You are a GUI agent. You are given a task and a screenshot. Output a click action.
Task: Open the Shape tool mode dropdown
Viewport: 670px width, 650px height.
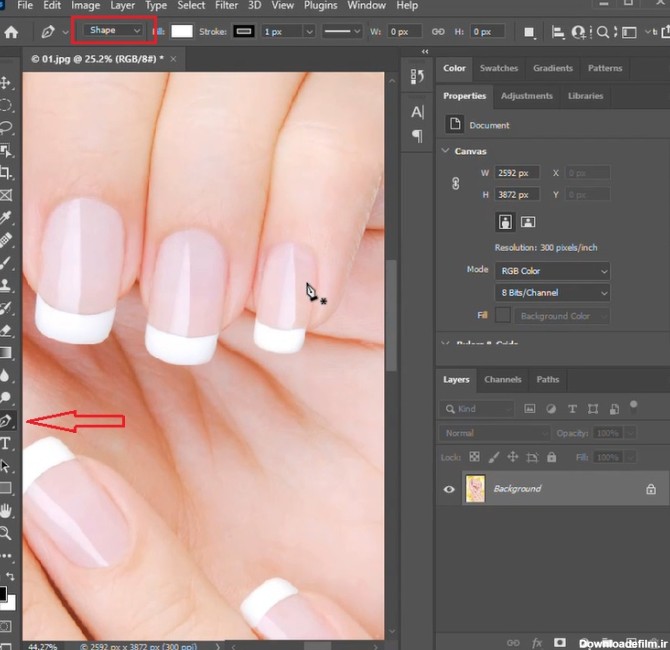[115, 31]
